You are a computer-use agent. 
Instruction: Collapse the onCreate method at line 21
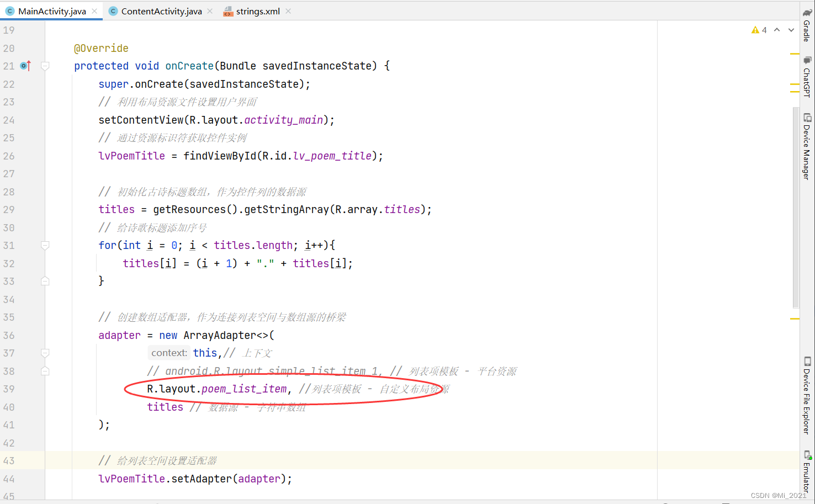click(x=45, y=66)
